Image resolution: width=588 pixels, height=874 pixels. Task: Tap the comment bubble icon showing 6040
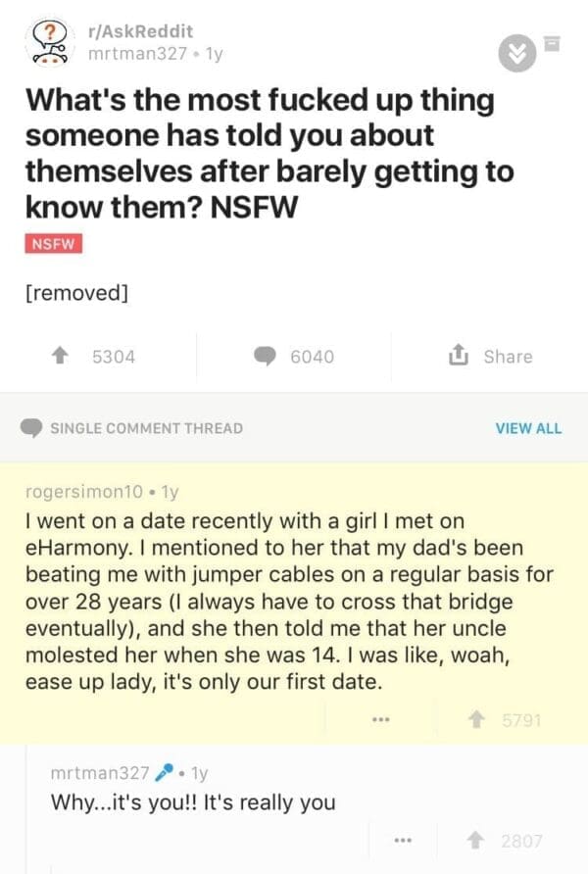click(263, 356)
